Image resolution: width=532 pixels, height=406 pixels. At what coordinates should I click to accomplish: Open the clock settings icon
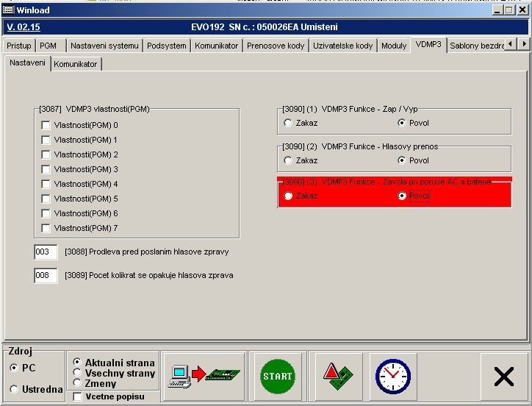(392, 376)
